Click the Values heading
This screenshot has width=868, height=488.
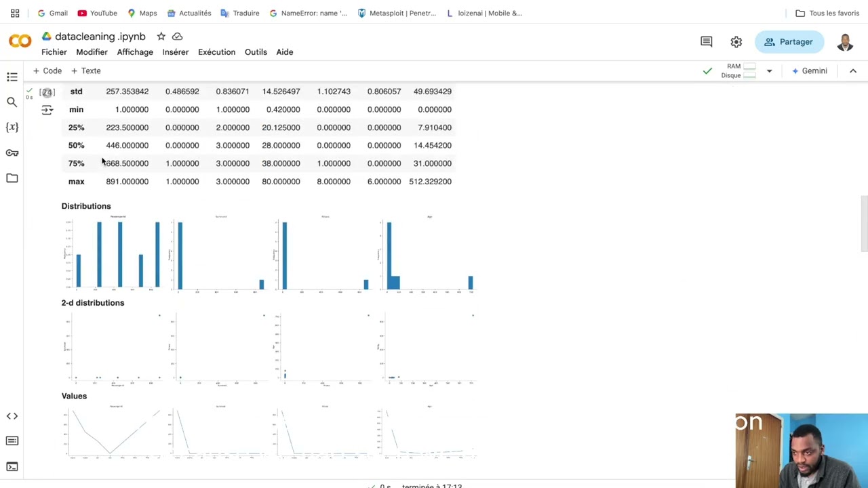coord(74,396)
